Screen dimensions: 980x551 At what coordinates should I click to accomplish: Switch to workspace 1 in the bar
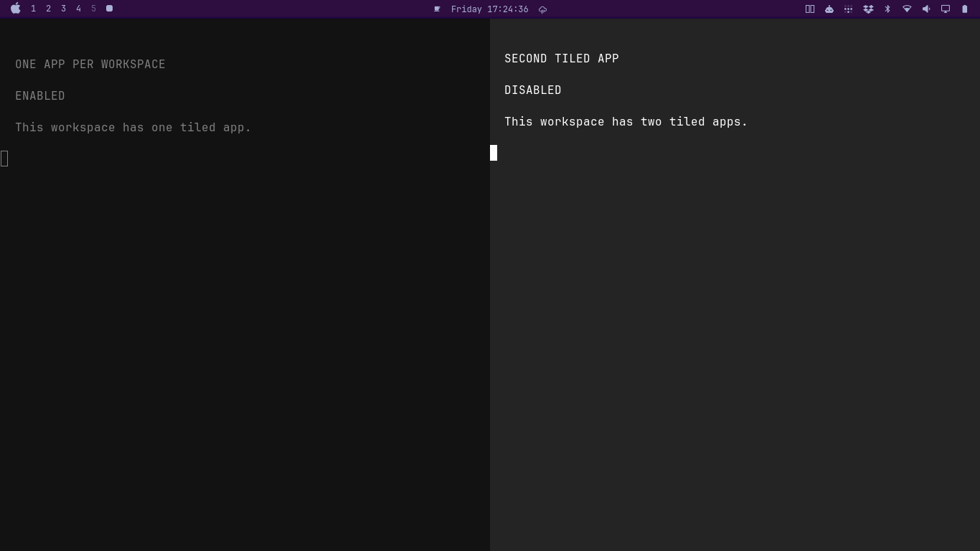(x=33, y=9)
